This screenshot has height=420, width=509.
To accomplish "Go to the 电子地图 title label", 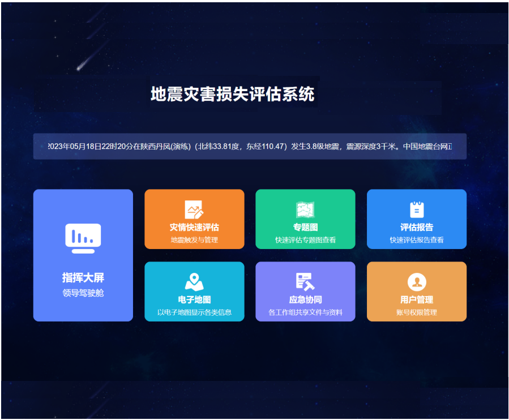I will pos(194,299).
